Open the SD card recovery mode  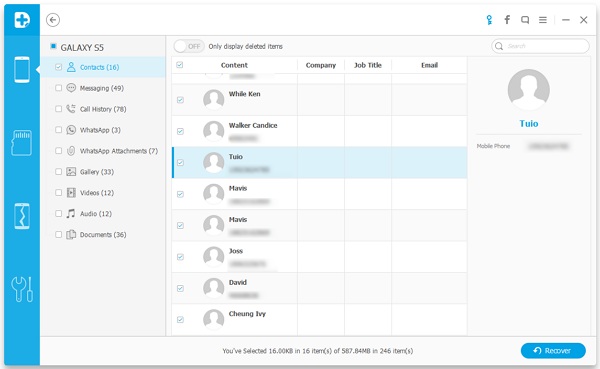click(x=22, y=143)
